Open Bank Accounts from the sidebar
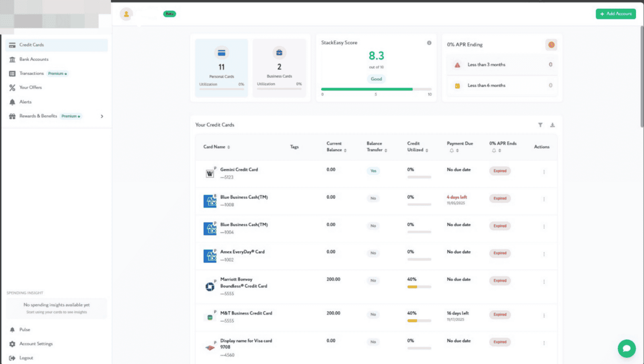Image resolution: width=644 pixels, height=364 pixels. pos(34,59)
